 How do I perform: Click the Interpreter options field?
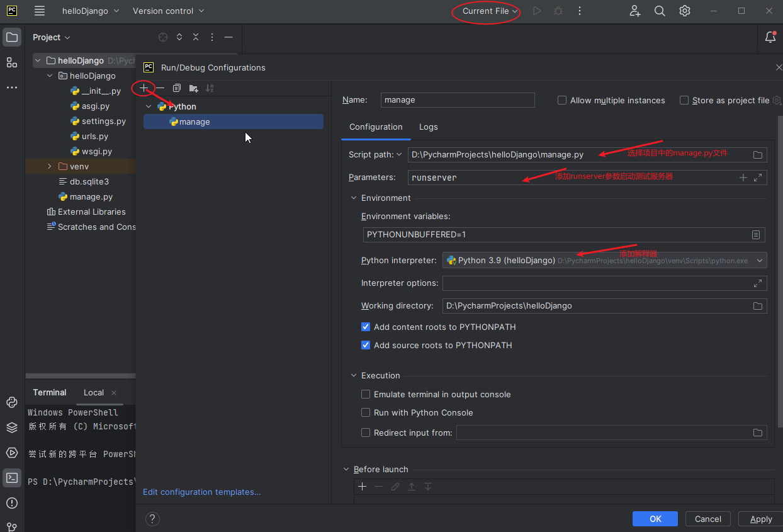pyautogui.click(x=604, y=283)
